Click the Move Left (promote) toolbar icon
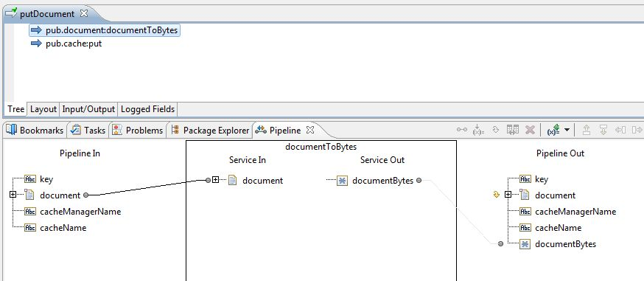The width and height of the screenshot is (644, 281). (620, 131)
